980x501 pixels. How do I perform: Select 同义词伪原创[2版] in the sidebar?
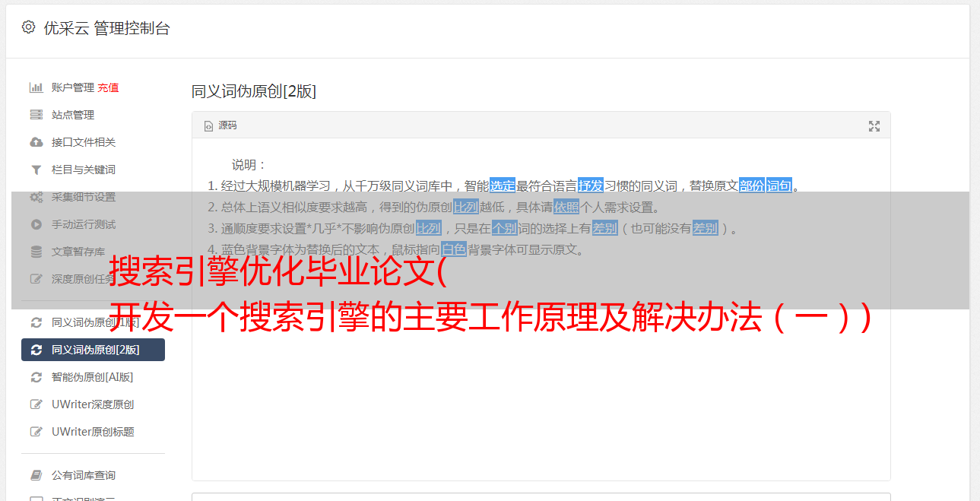93,350
